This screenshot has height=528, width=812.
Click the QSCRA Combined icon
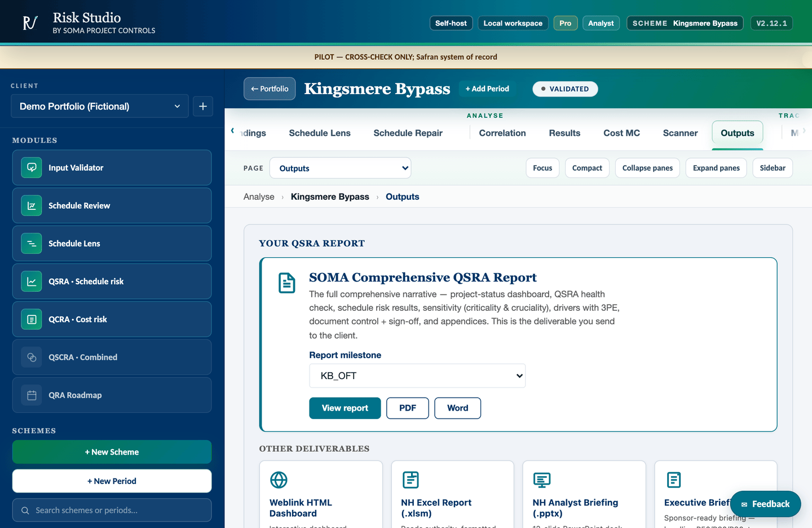click(x=32, y=357)
